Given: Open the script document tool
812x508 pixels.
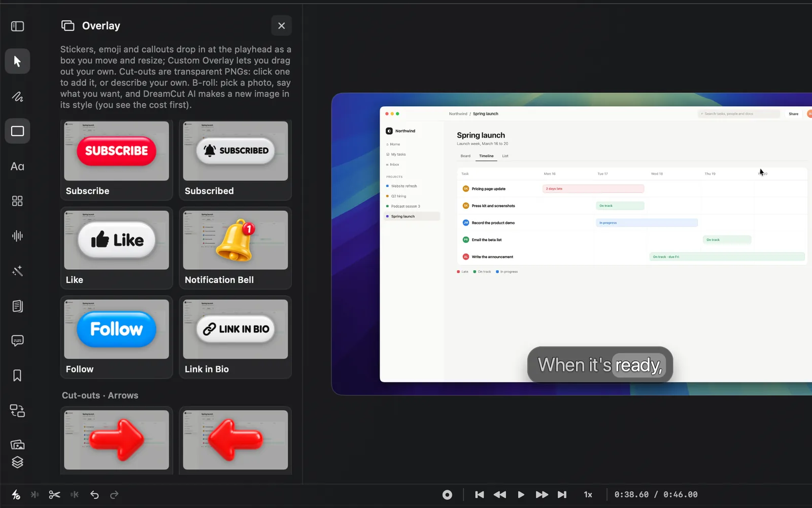Looking at the screenshot, I should pyautogui.click(x=17, y=306).
